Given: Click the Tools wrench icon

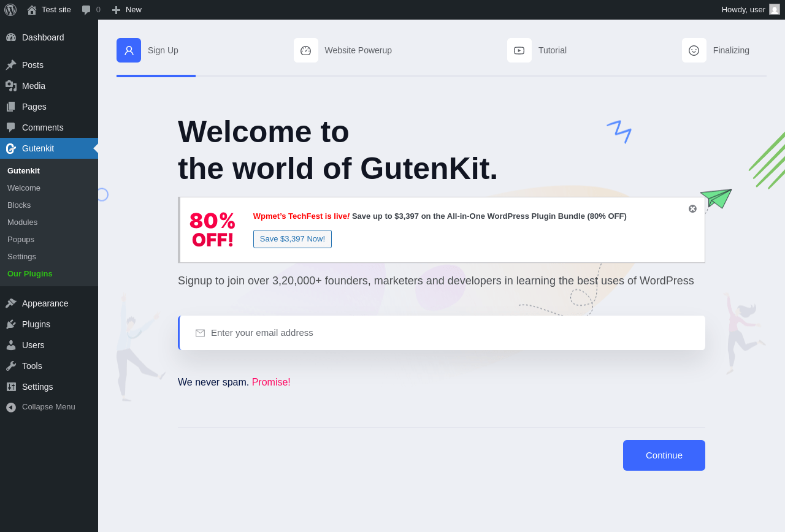Looking at the screenshot, I should tap(11, 366).
